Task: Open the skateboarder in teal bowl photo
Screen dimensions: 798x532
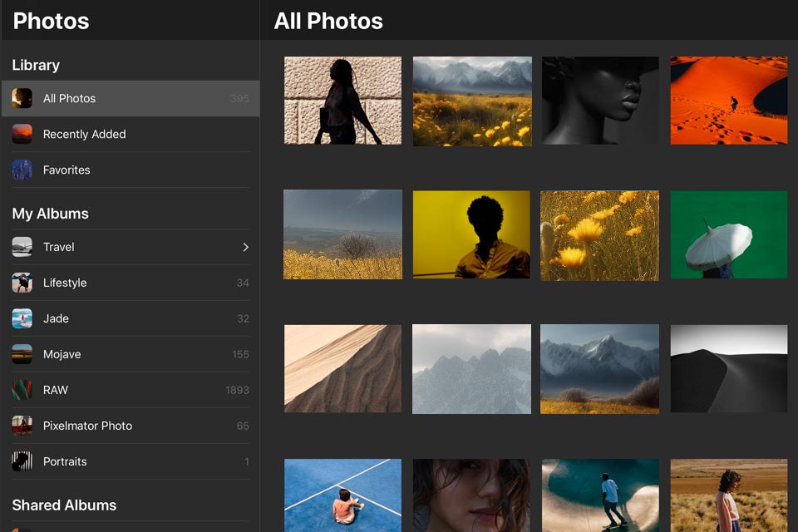Action: [x=600, y=495]
